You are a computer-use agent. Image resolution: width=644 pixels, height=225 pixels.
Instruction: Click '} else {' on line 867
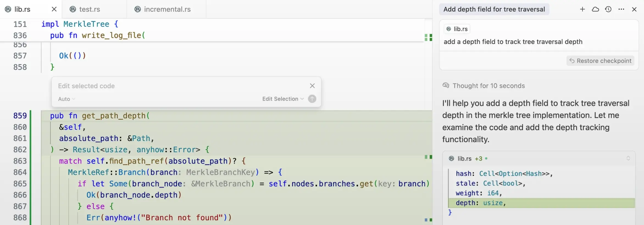click(96, 206)
